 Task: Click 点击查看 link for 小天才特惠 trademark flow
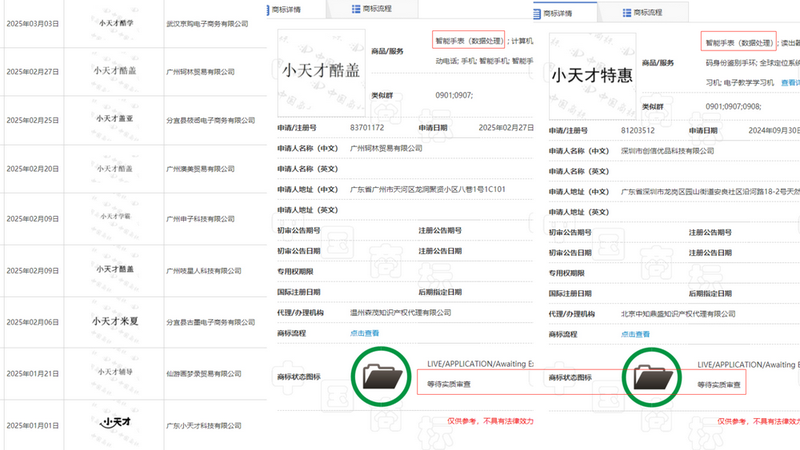click(x=634, y=333)
